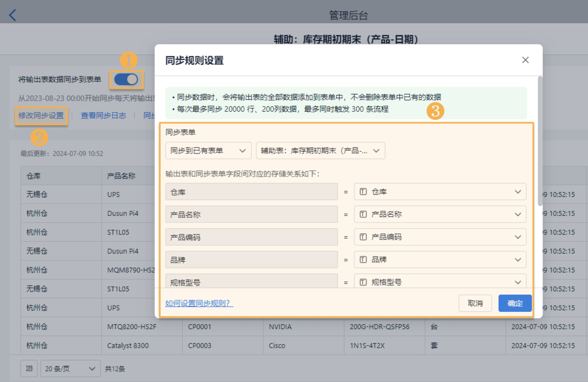
Task: Expand the 辅助表：库存期初期末 form dropdown
Action: [x=320, y=151]
